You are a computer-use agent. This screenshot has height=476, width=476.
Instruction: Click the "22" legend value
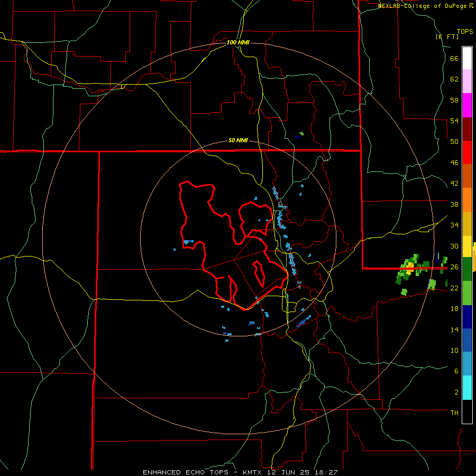[x=454, y=288]
